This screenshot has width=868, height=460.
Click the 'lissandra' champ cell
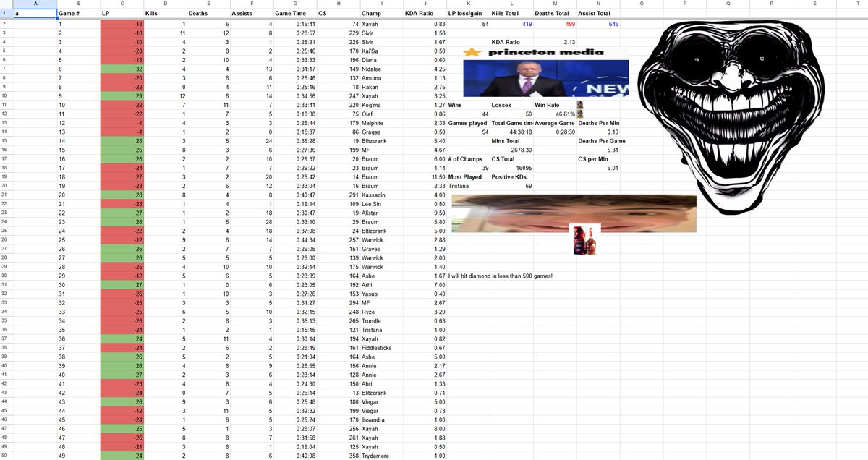[x=381, y=419]
